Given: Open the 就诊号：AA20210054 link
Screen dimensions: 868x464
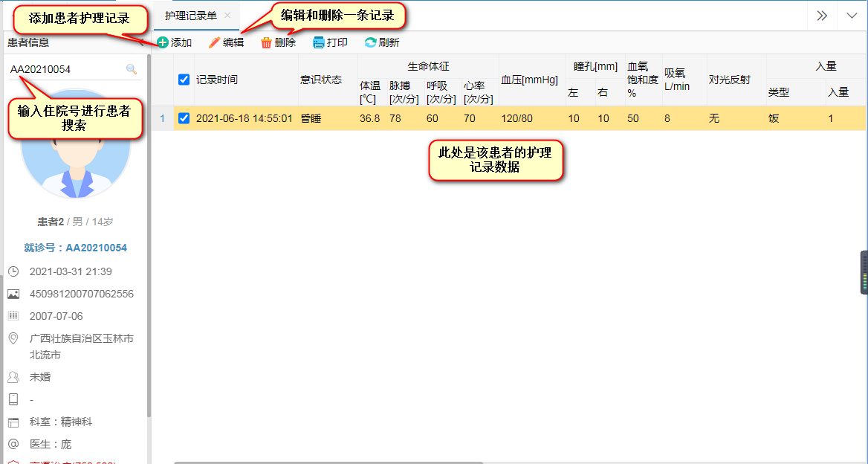Looking at the screenshot, I should click(75, 248).
